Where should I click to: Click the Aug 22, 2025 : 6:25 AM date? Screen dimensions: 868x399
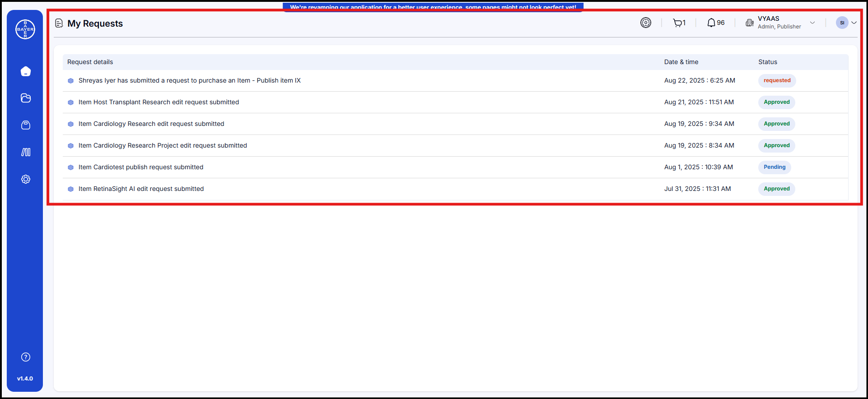(700, 80)
